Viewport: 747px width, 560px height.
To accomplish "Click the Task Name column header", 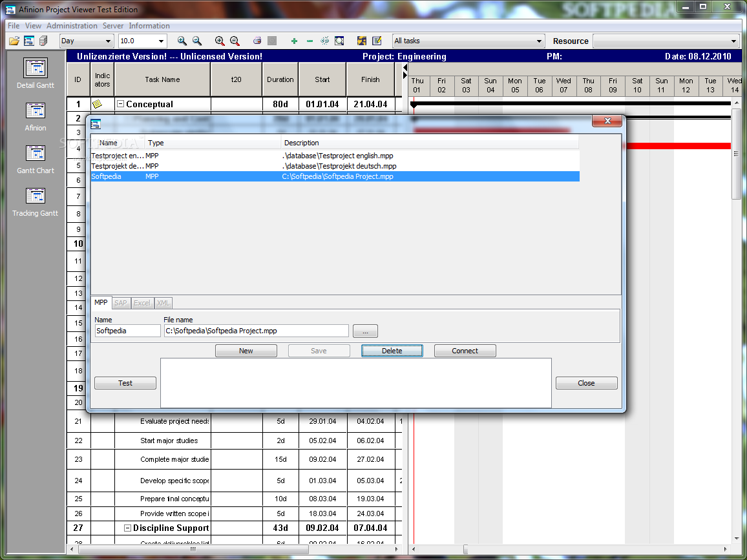I will [162, 79].
